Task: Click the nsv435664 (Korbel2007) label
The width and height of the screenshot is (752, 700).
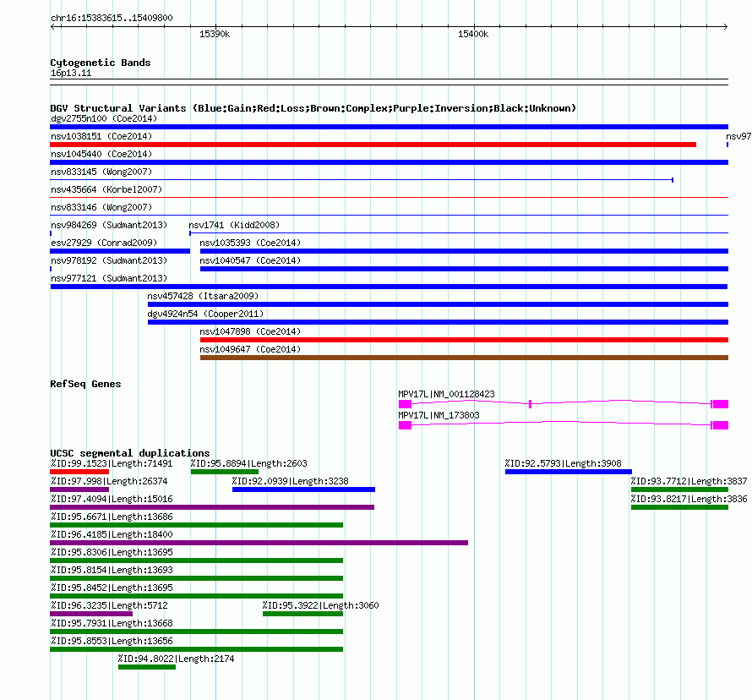Action: (106, 189)
